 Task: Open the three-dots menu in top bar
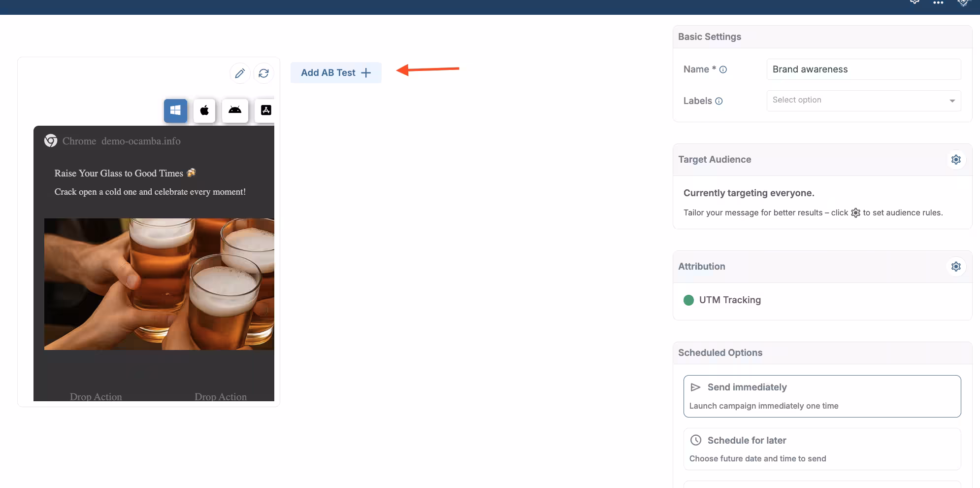[938, 3]
